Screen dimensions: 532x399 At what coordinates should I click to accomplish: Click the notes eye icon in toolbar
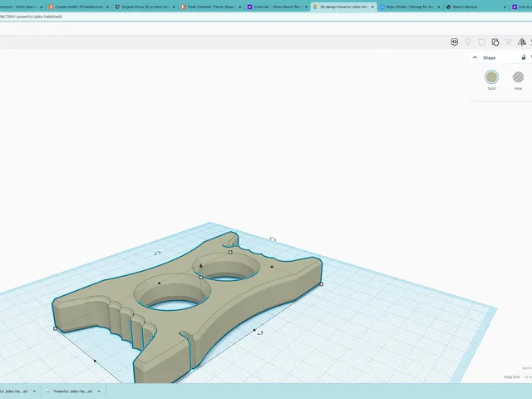(455, 42)
